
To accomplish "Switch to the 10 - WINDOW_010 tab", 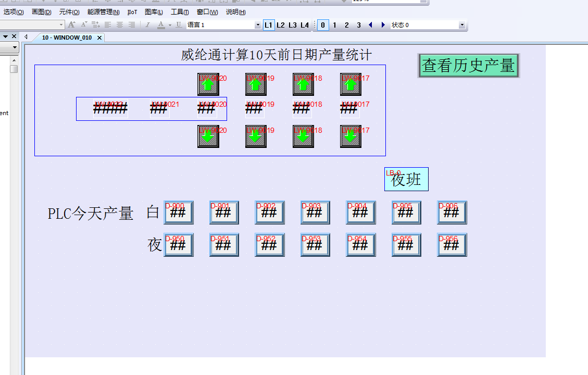I will click(67, 37).
